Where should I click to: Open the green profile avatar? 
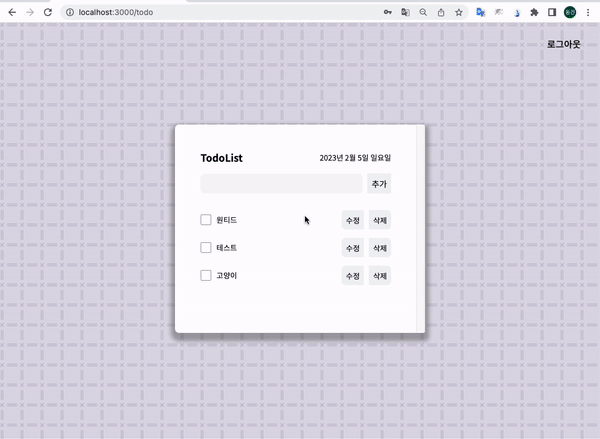570,12
